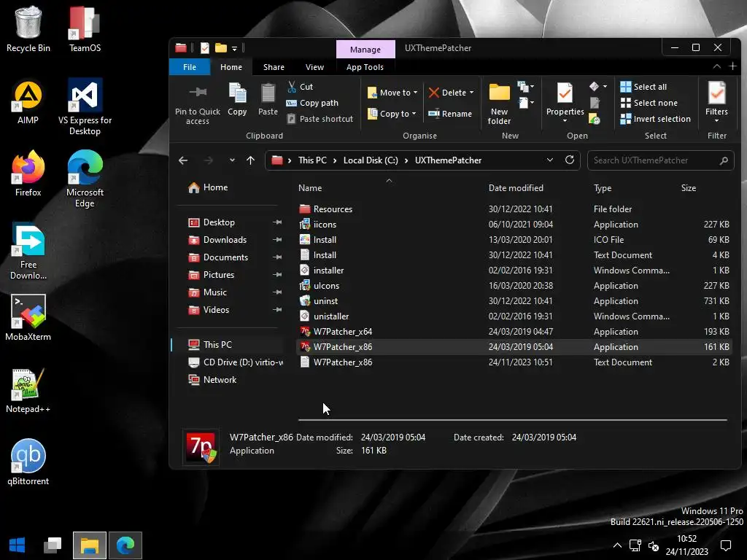747x560 pixels.
Task: Create a New folder from ribbon
Action: pyautogui.click(x=499, y=104)
